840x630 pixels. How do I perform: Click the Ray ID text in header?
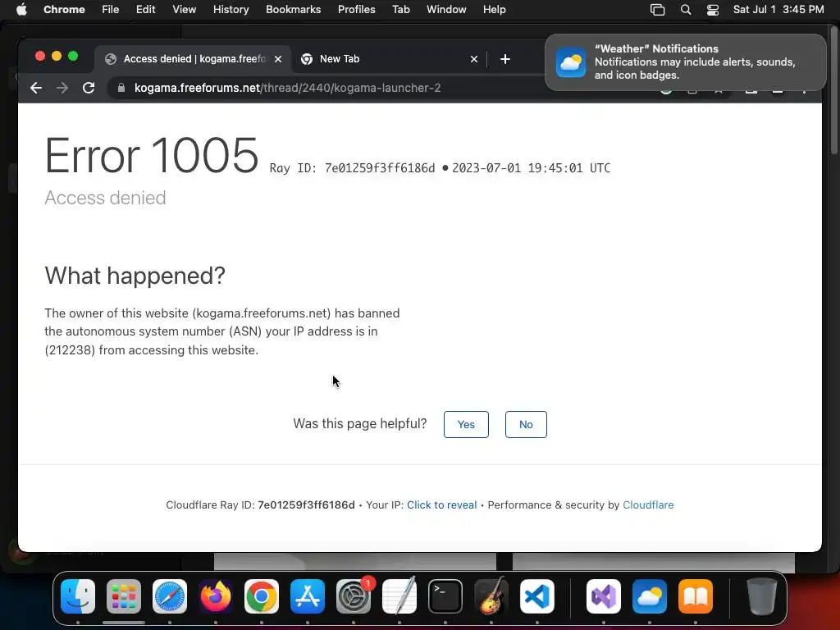pyautogui.click(x=352, y=168)
